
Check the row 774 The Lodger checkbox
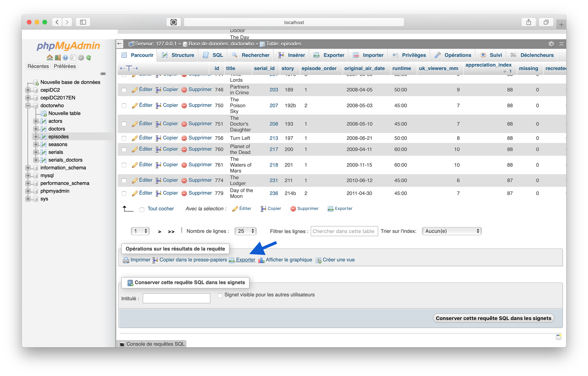(x=124, y=181)
